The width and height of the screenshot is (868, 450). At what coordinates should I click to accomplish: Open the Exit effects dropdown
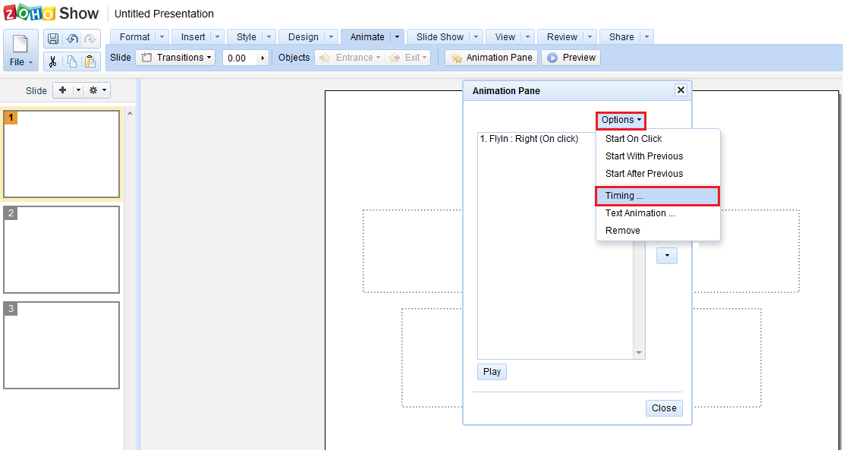[x=408, y=58]
